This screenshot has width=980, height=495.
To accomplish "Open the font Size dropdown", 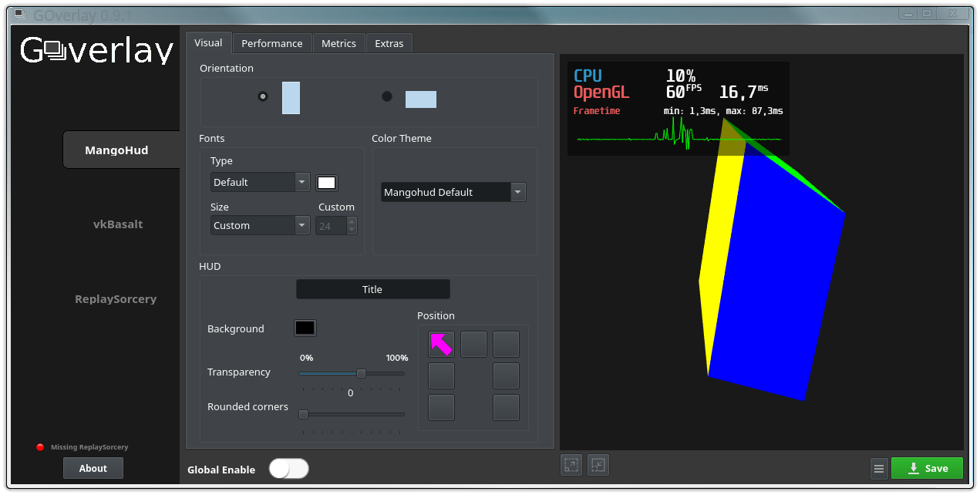I will tap(260, 225).
